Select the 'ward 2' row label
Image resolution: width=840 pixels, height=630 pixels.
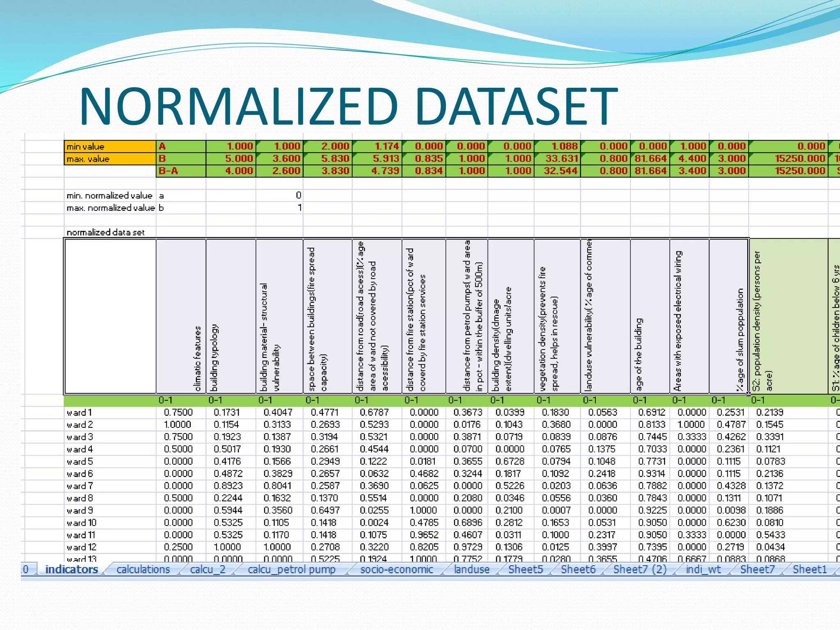point(110,425)
